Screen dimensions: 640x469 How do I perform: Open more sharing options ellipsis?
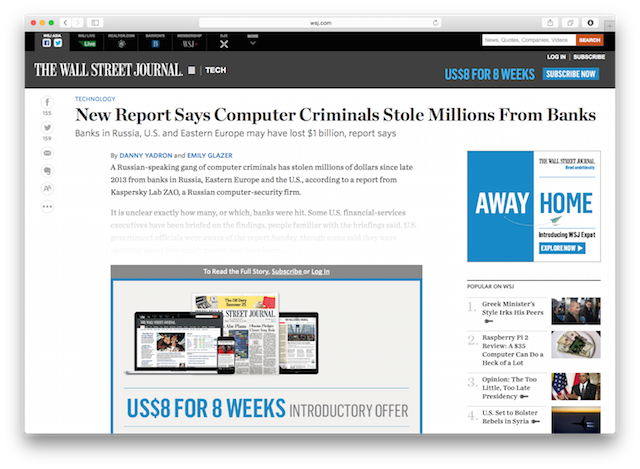click(x=47, y=206)
